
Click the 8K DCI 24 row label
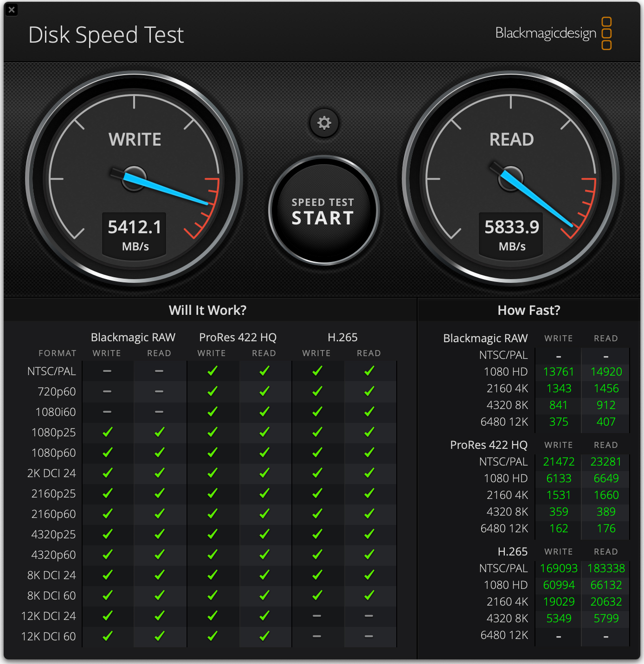(x=52, y=575)
